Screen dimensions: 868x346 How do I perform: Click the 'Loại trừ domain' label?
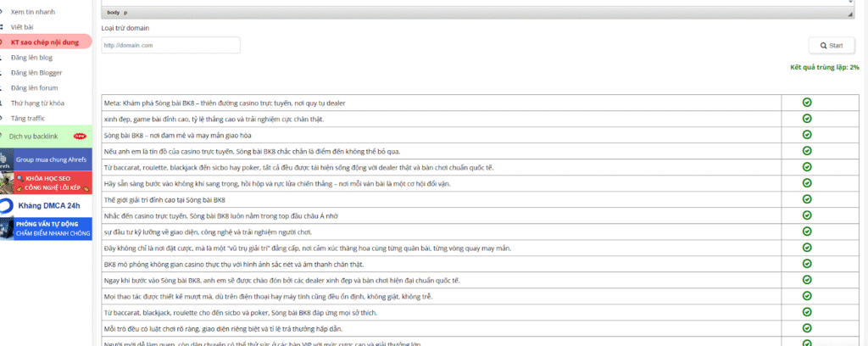(125, 28)
